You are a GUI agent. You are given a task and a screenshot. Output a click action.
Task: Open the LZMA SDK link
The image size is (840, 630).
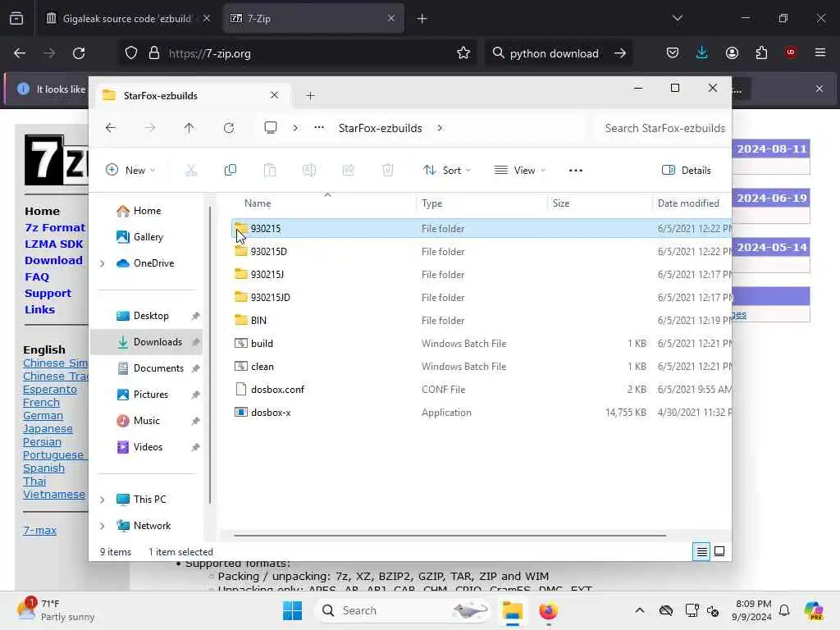click(x=53, y=244)
